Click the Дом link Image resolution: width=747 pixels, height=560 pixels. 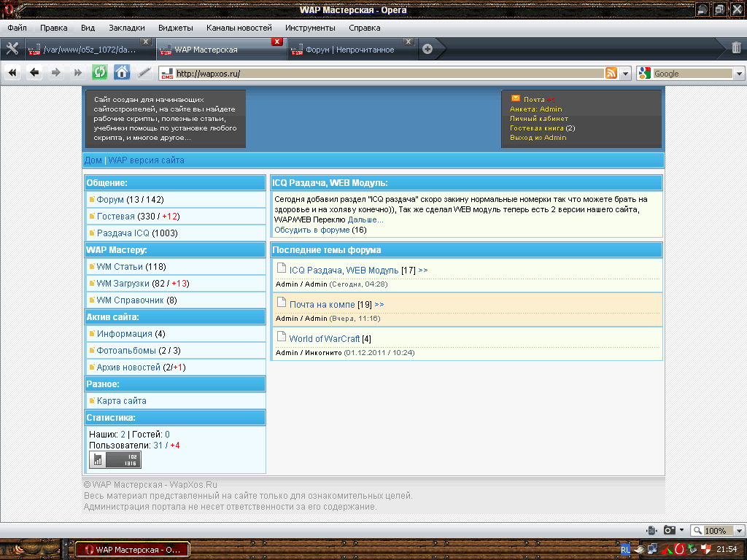[93, 160]
